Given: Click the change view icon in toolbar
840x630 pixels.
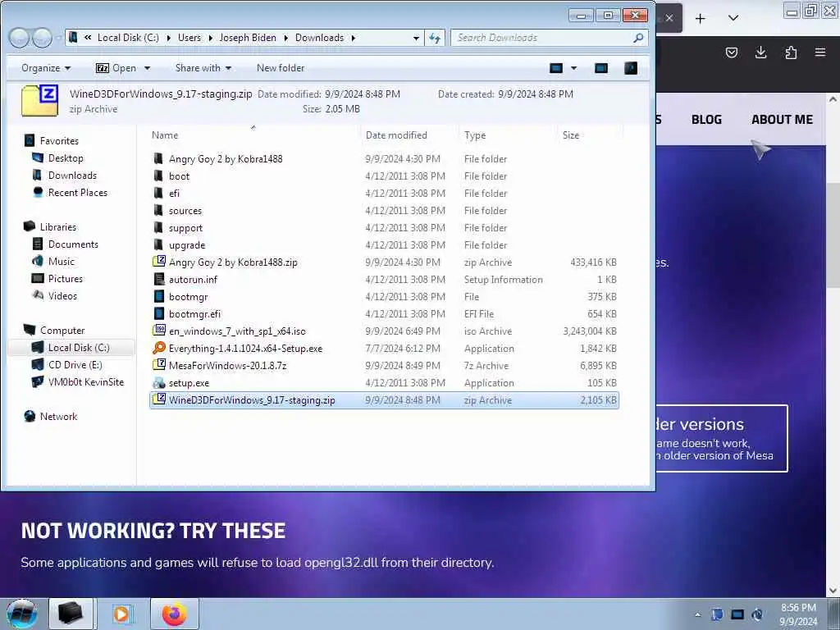Looking at the screenshot, I should point(556,68).
